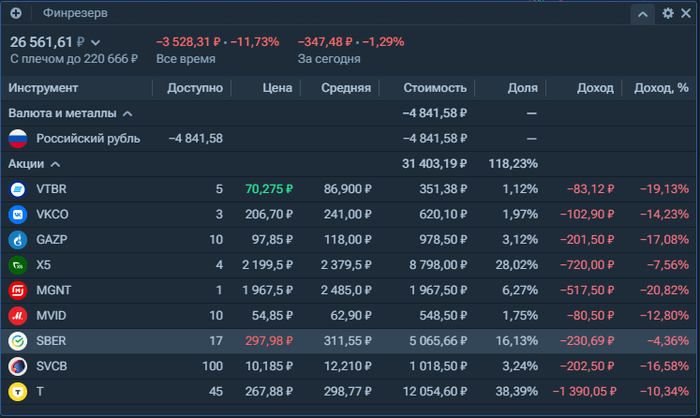
Task: Click the total value 26 561,61 ₽
Action: tap(47, 42)
